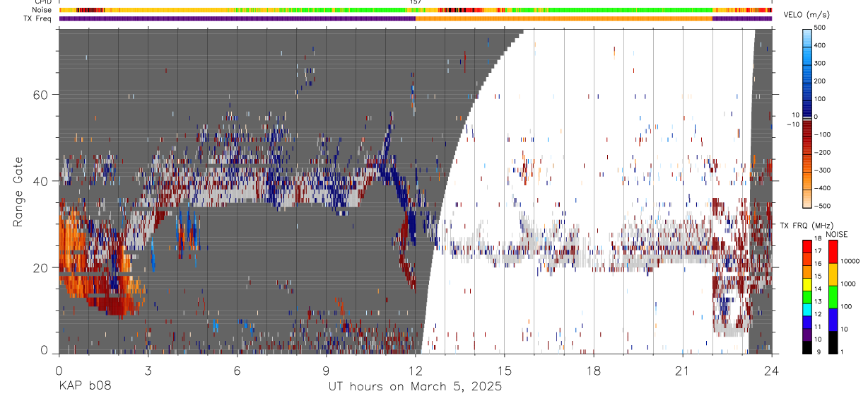The image size is (868, 401).
Task: Click the 18 tick on UT hours axis
Action: pyautogui.click(x=593, y=370)
